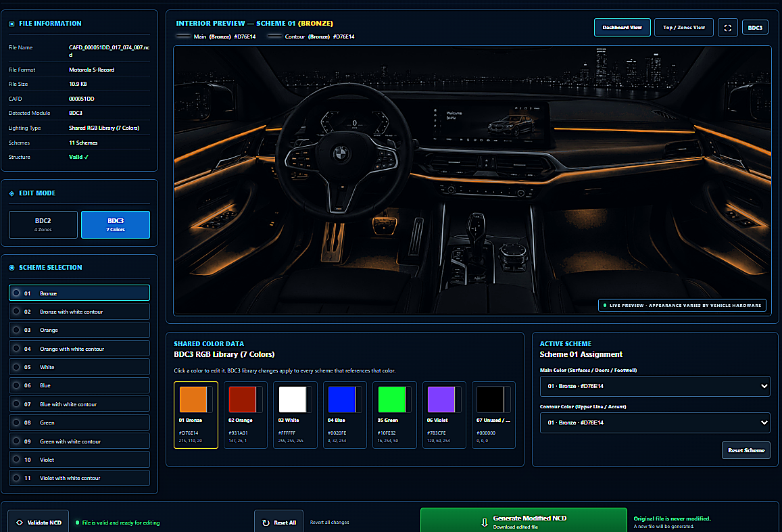Select scheme 04 Orange with white contour

click(79, 349)
